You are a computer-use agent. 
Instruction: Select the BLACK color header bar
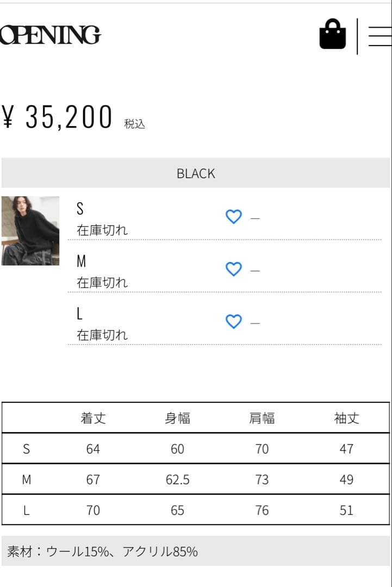196,173
